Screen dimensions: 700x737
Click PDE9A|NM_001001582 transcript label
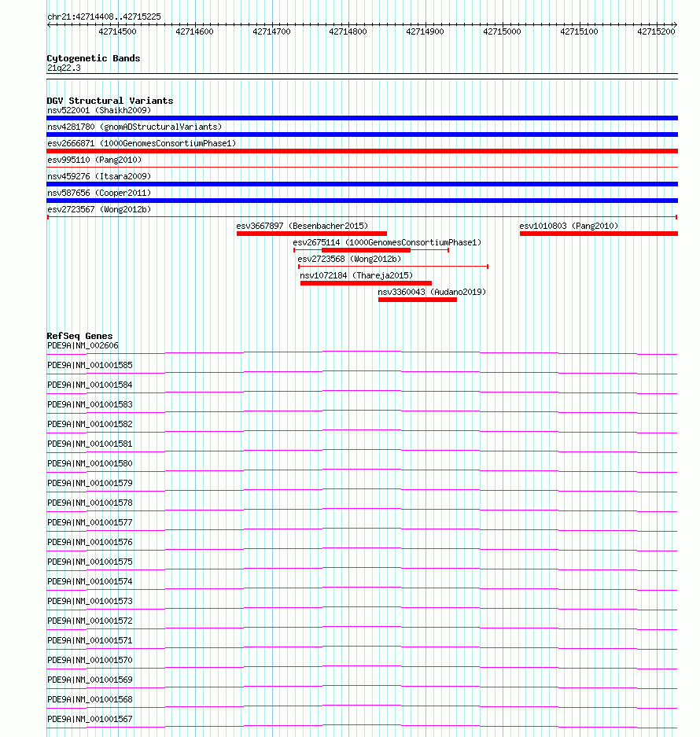[90, 425]
